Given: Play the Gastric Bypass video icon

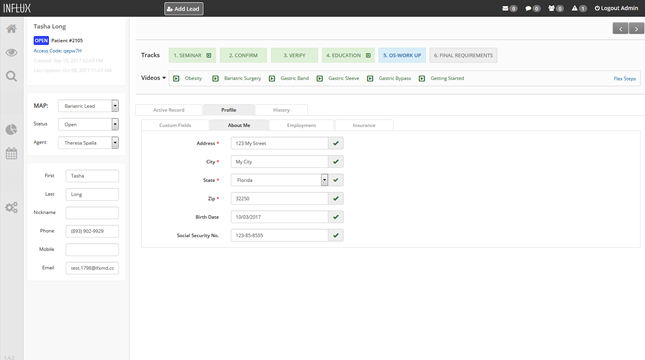Looking at the screenshot, I should pyautogui.click(x=370, y=78).
